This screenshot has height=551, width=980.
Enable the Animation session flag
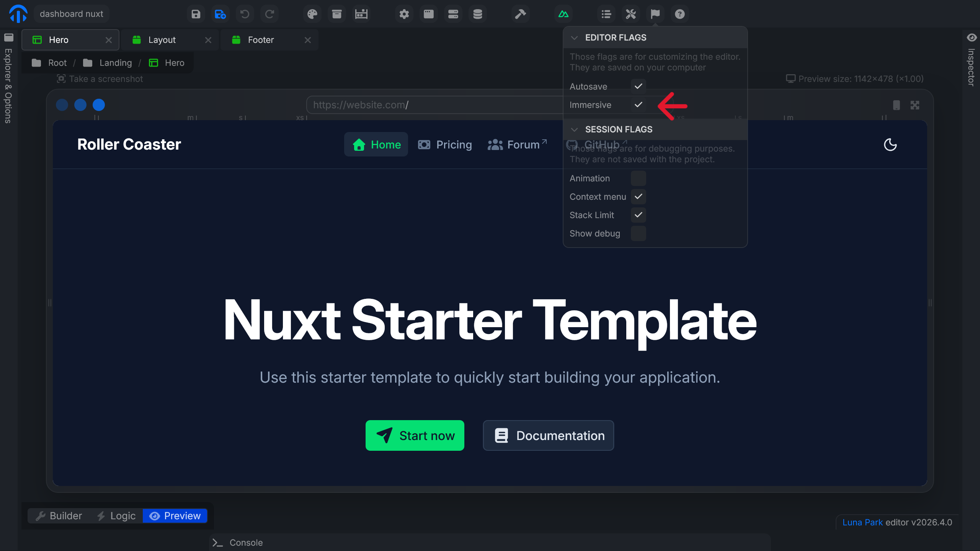[x=639, y=178]
